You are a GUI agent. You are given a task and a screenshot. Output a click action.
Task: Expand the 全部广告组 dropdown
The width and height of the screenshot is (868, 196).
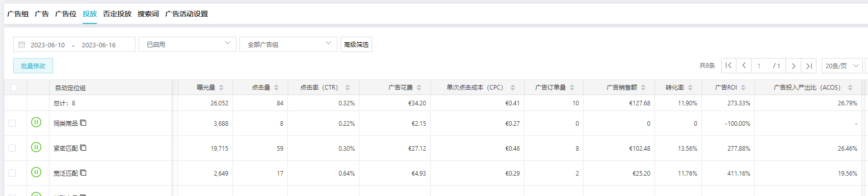(288, 44)
